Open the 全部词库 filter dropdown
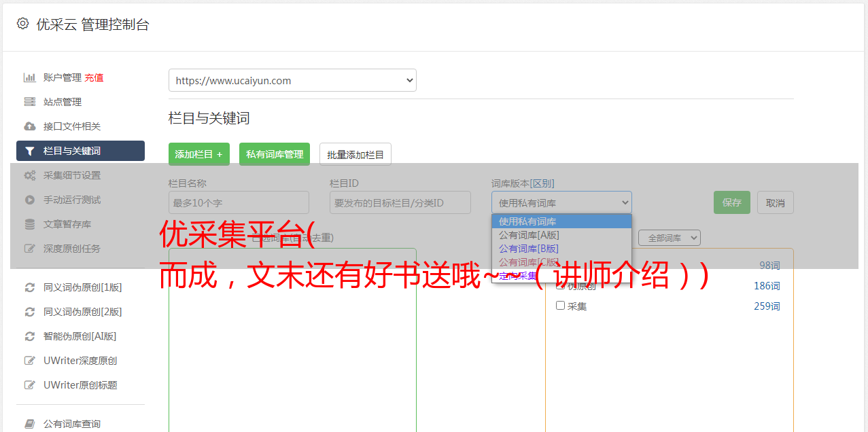 point(669,238)
